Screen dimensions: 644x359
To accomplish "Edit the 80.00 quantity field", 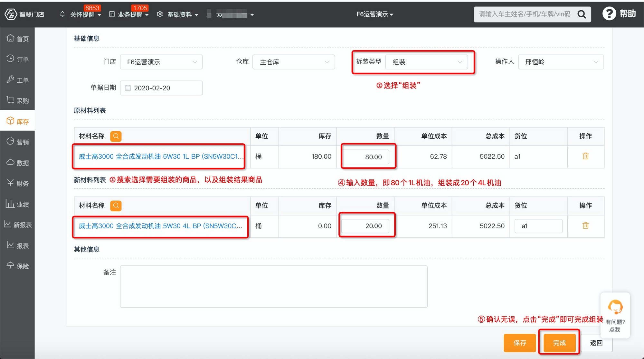I will point(365,157).
